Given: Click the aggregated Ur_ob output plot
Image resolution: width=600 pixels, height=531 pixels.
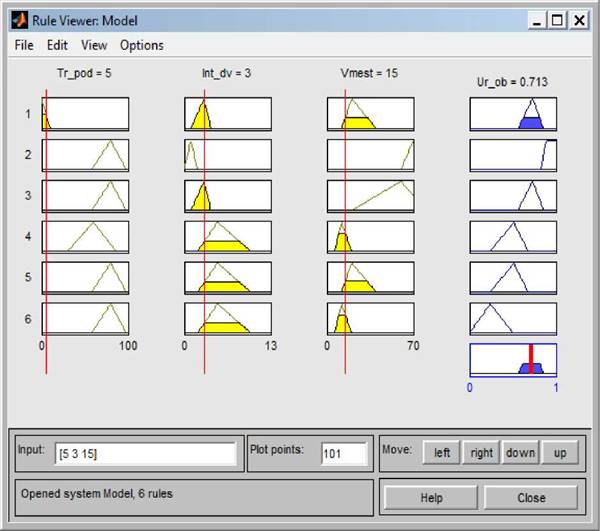Looking at the screenshot, I should pyautogui.click(x=514, y=360).
